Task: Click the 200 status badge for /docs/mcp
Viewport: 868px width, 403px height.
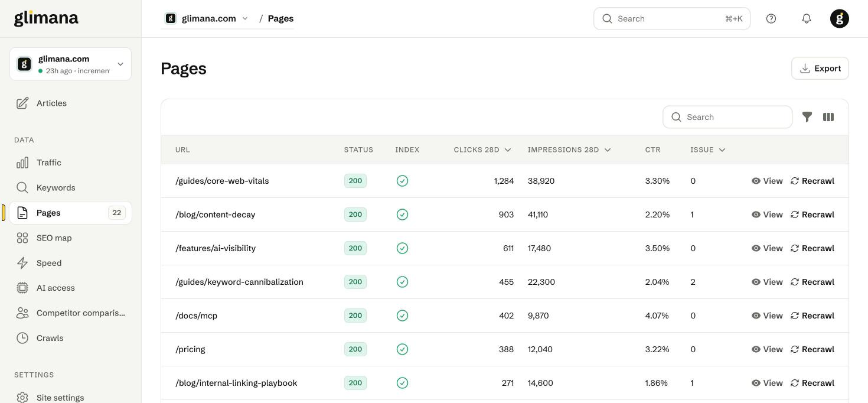Action: (355, 316)
